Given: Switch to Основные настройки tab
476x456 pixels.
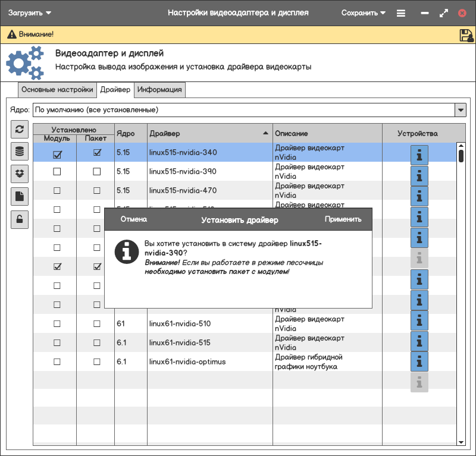Looking at the screenshot, I should [x=57, y=90].
